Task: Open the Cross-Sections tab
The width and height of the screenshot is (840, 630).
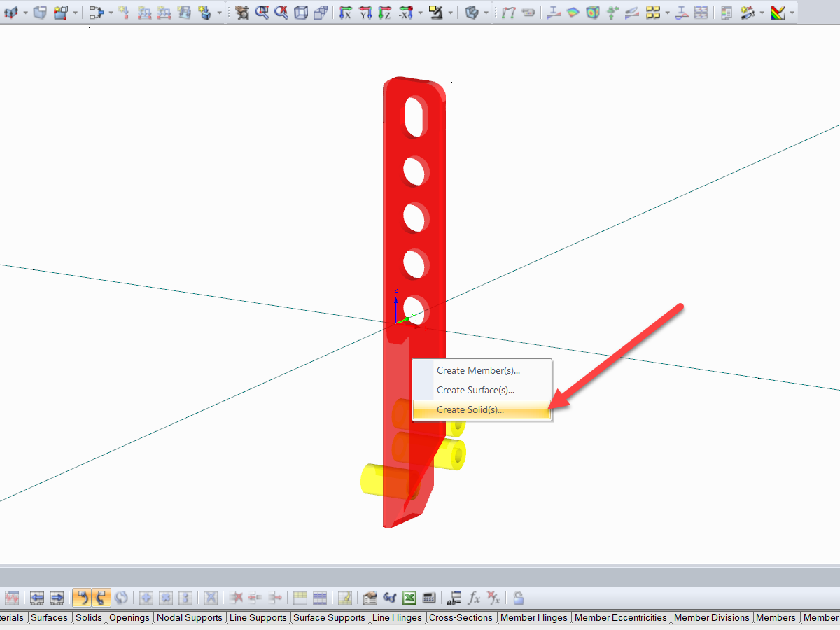Action: (x=461, y=617)
